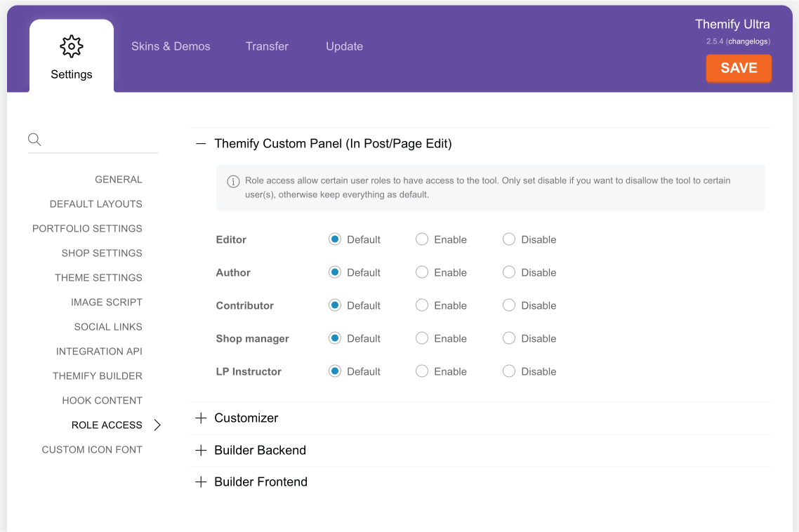Open Image Script settings

click(x=107, y=302)
